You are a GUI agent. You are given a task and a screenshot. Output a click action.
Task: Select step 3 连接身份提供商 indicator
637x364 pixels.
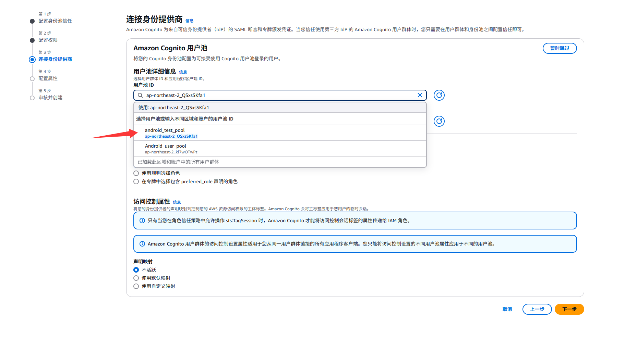(x=32, y=60)
